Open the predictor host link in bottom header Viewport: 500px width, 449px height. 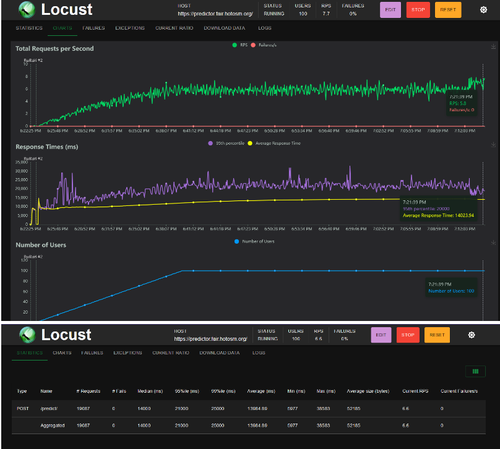(211, 339)
